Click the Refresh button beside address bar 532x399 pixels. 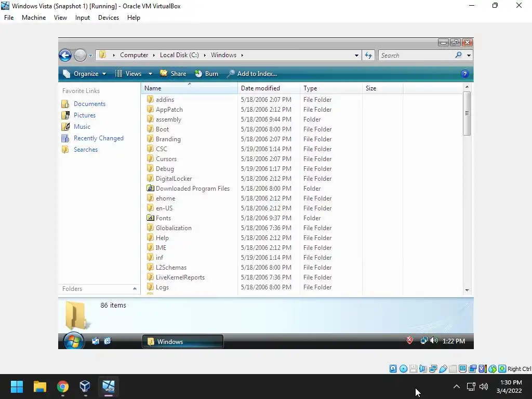368,55
